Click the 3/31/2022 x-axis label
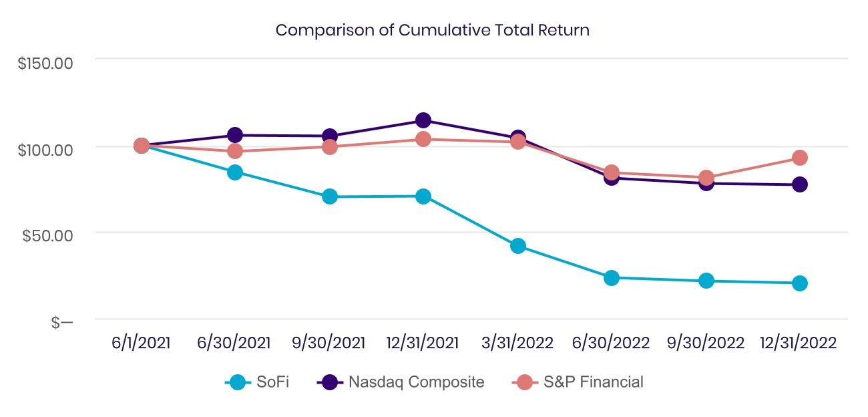This screenshot has height=417, width=868. tap(517, 343)
